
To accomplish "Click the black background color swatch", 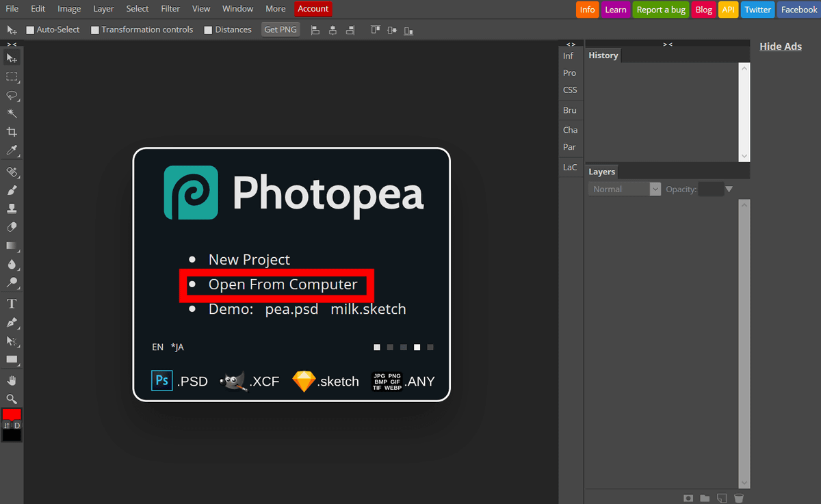I will click(x=12, y=435).
